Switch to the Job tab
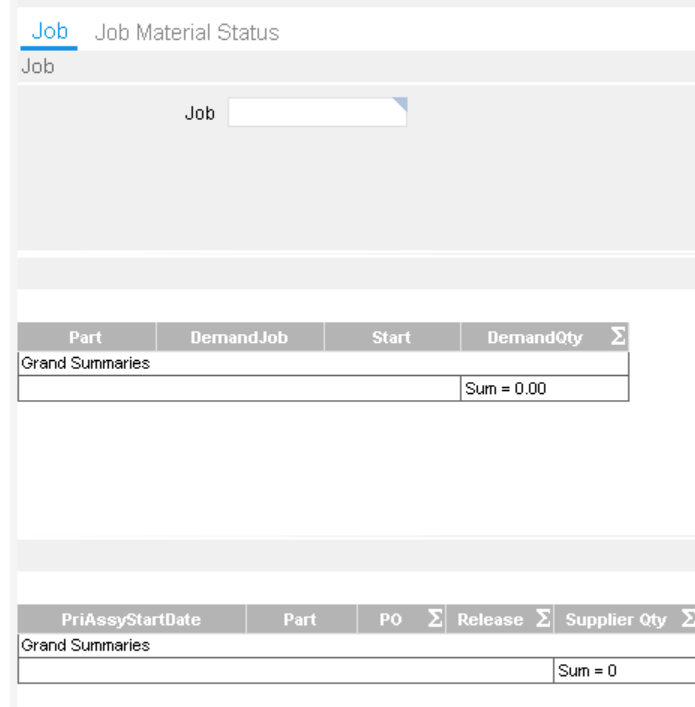695x707 pixels. (49, 31)
